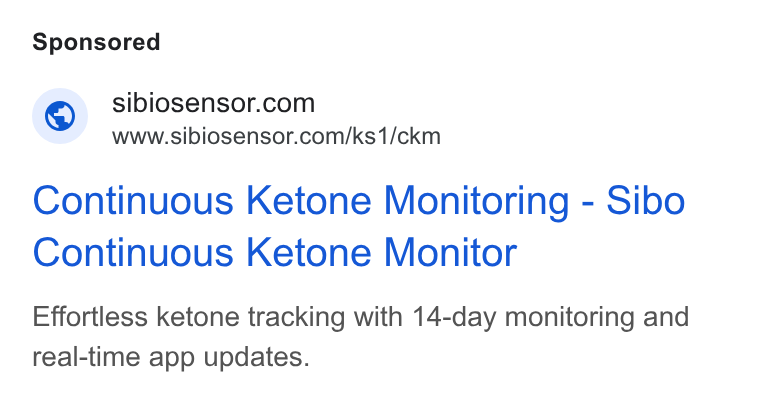Click the first 'Continuous' word in the title

133,200
